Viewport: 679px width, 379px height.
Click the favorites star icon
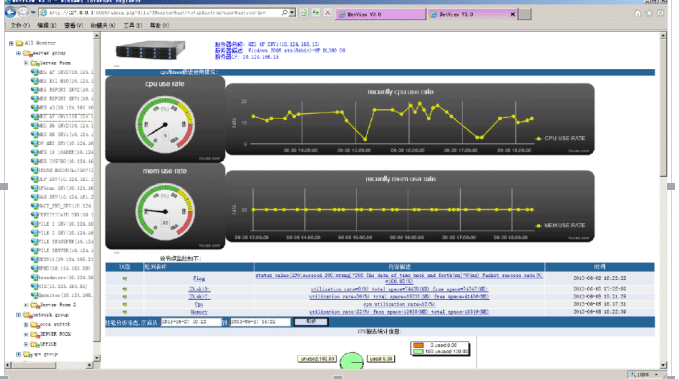click(649, 13)
